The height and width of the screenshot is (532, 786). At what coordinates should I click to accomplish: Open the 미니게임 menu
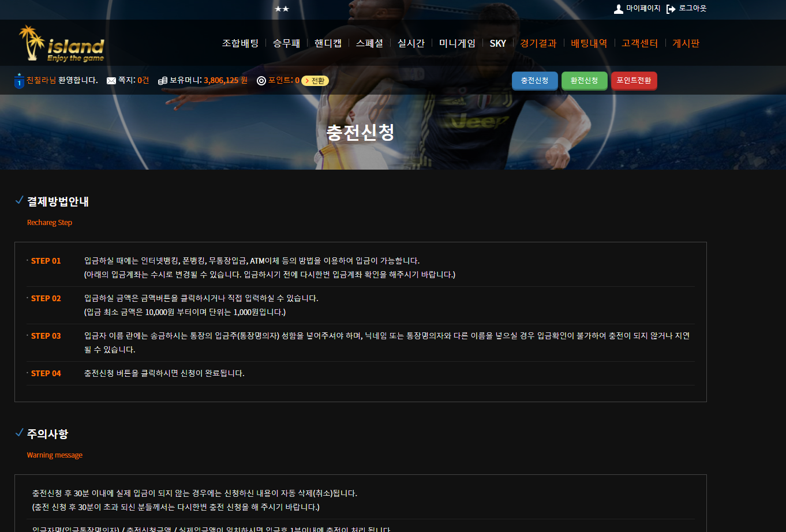(x=457, y=43)
